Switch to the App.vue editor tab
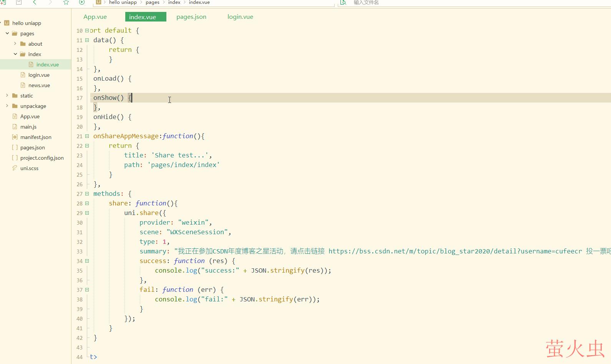 [95, 17]
